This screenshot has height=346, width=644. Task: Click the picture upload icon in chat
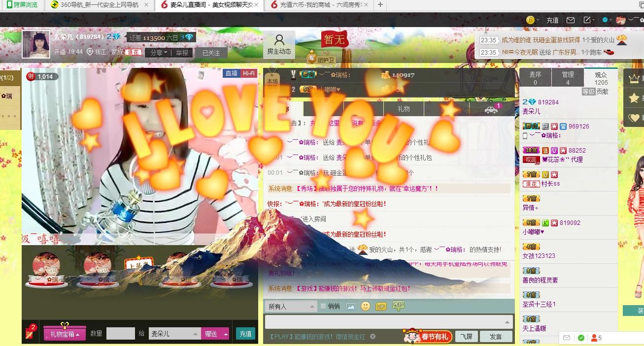(x=350, y=306)
